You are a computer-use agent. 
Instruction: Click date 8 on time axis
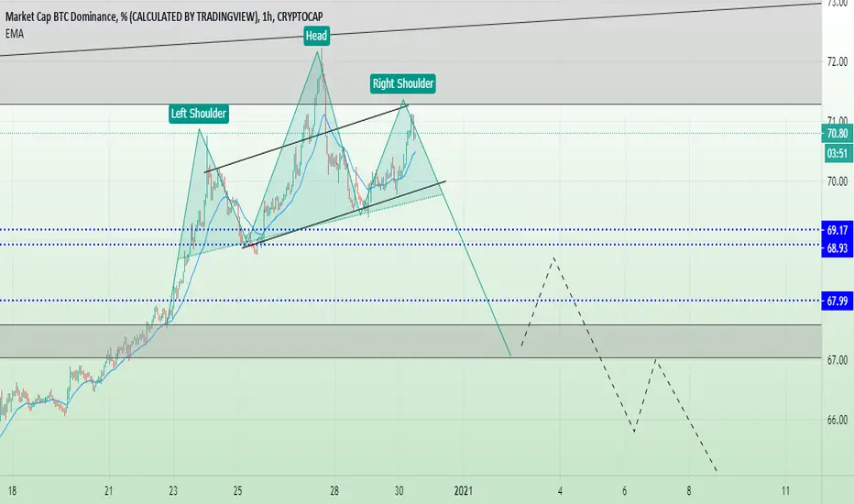pyautogui.click(x=689, y=491)
